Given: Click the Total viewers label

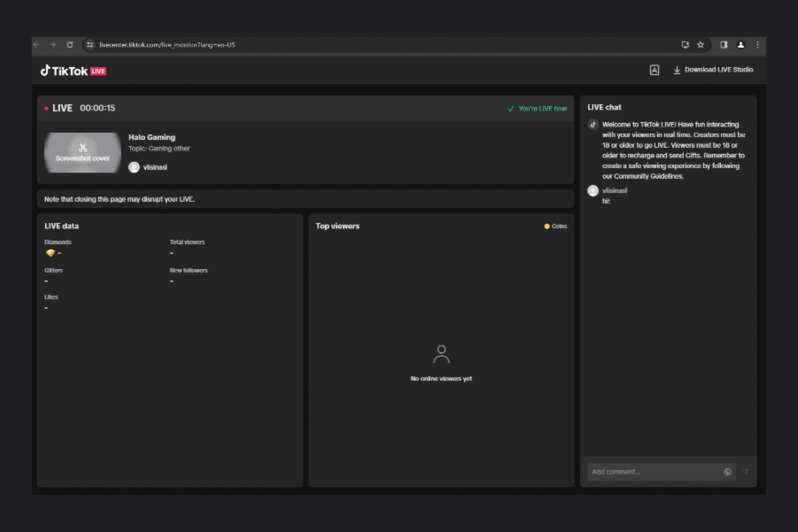Looking at the screenshot, I should (x=187, y=242).
